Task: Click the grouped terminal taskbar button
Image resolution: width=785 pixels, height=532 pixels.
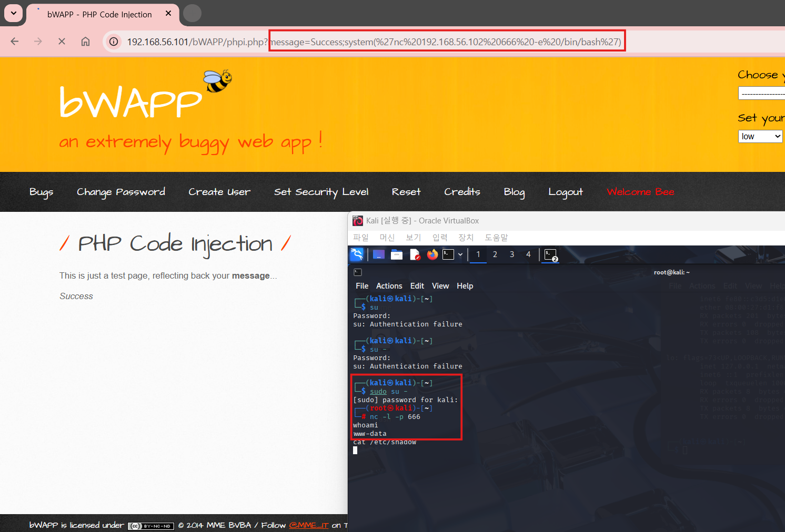Action: [x=550, y=255]
